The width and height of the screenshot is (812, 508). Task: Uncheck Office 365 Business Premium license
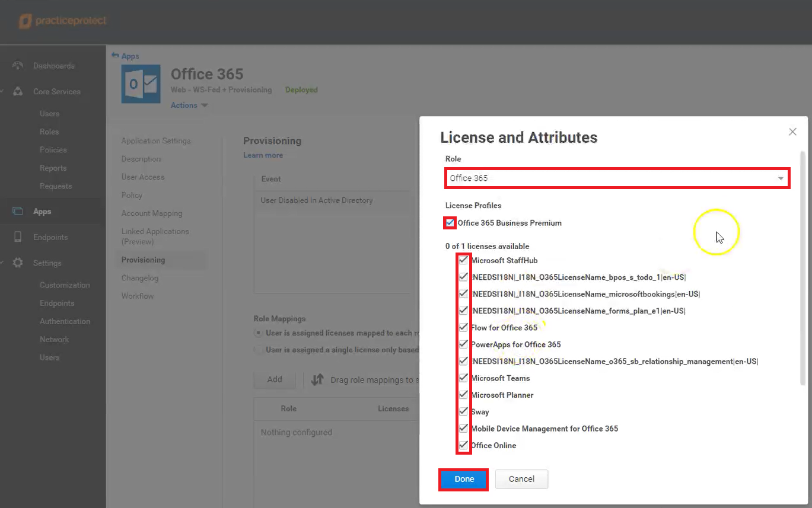click(450, 223)
